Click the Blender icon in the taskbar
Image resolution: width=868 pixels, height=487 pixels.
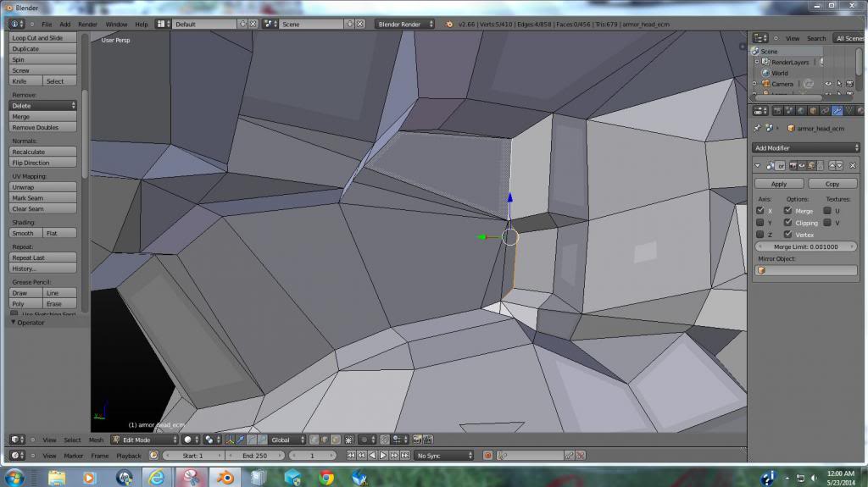(225, 477)
